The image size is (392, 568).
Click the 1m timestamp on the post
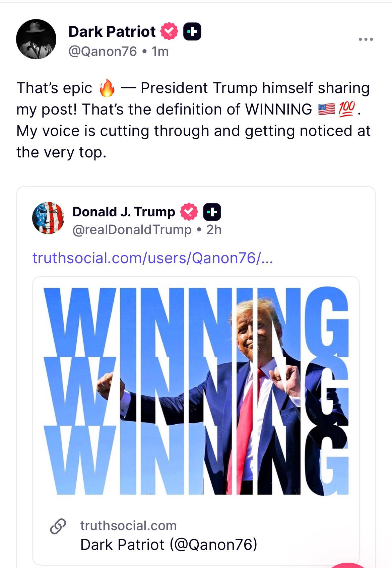(x=160, y=52)
